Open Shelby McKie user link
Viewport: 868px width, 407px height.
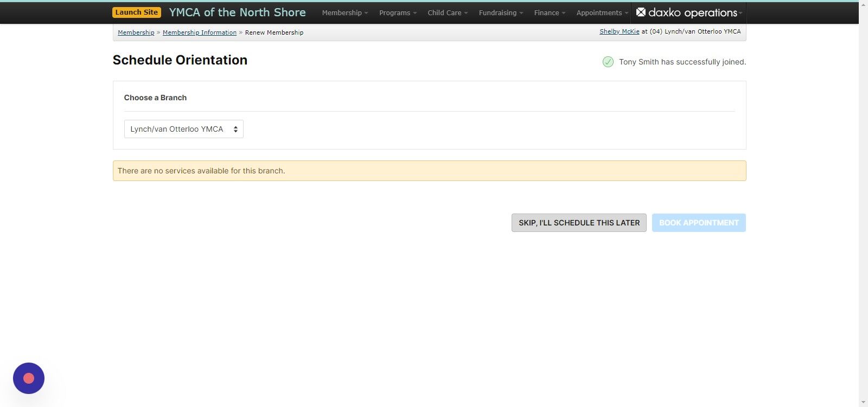pyautogui.click(x=620, y=31)
